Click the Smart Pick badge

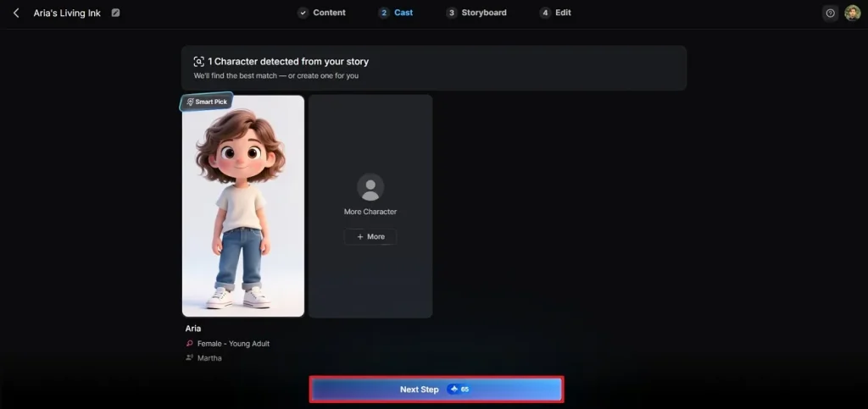pyautogui.click(x=207, y=102)
